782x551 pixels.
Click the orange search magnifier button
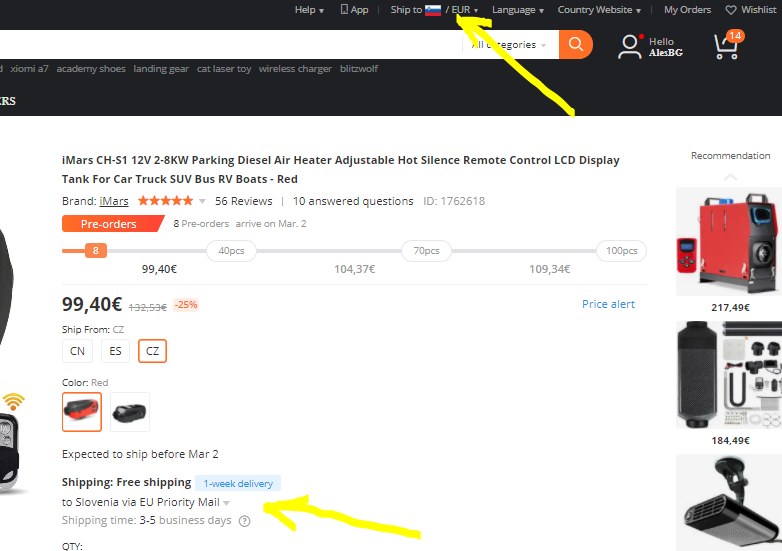tap(576, 44)
